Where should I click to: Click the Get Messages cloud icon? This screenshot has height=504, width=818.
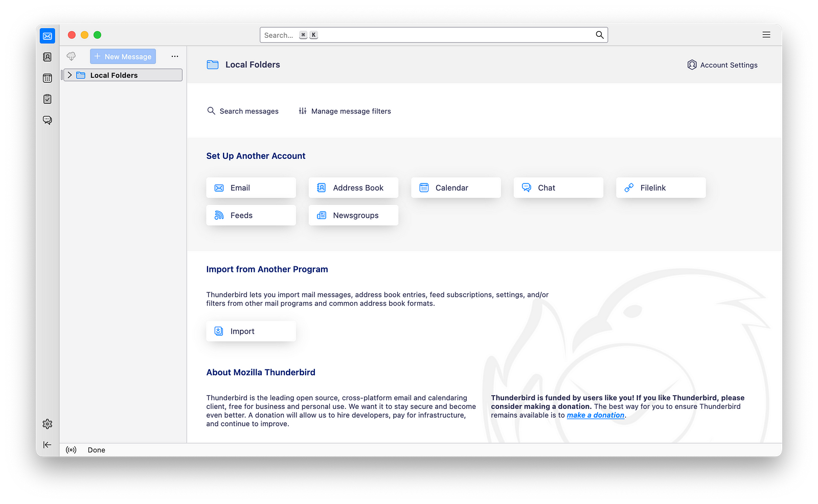point(71,56)
